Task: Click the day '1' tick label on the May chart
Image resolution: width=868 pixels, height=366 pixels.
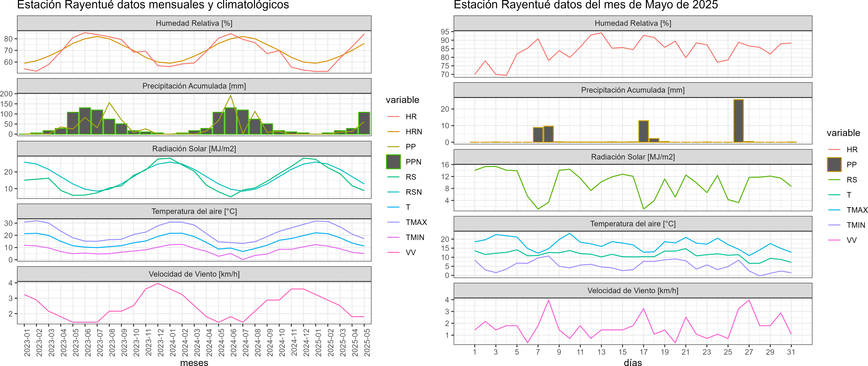Action: coord(474,352)
